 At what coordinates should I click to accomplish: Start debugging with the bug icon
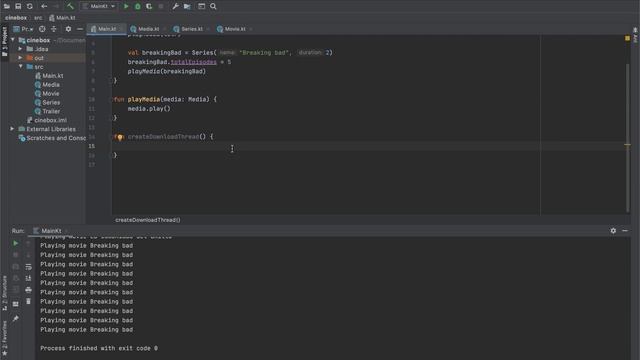(x=138, y=6)
